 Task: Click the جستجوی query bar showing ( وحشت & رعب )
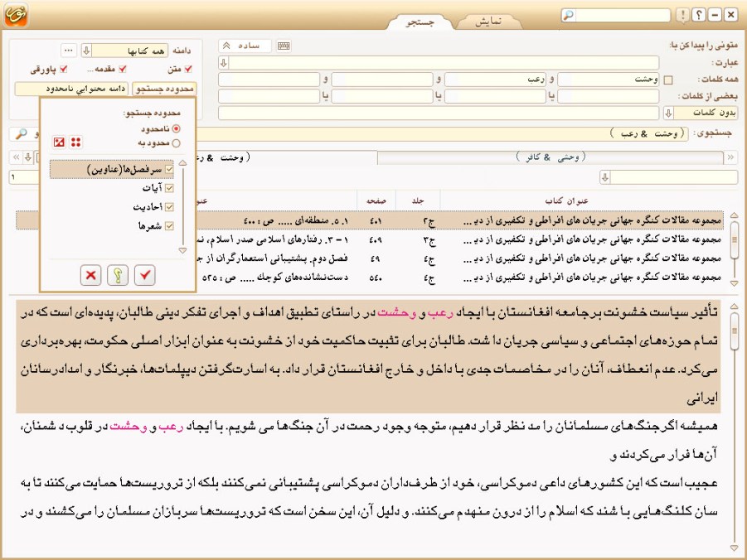(443, 134)
